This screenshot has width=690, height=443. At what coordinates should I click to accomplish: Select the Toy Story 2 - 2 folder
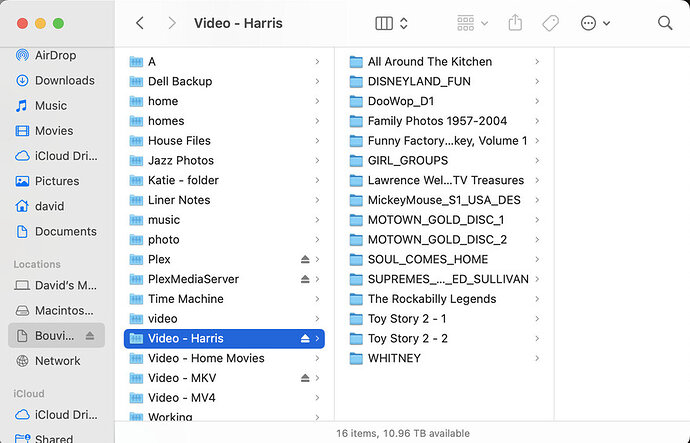tap(444, 338)
